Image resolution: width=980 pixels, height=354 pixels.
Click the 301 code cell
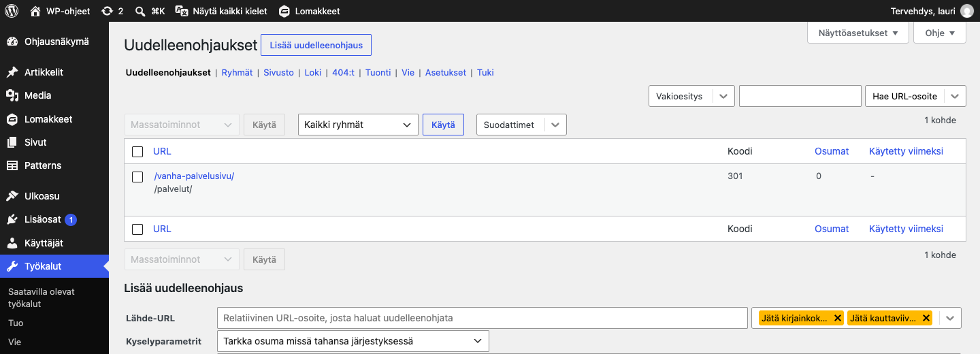click(x=735, y=176)
